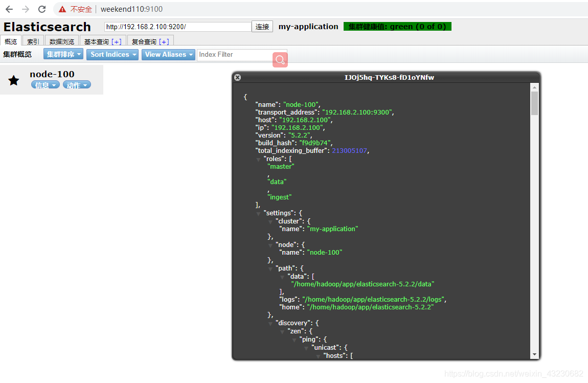Collapse the "hosts" array in JSON
The width and height of the screenshot is (588, 383).
pyautogui.click(x=319, y=356)
